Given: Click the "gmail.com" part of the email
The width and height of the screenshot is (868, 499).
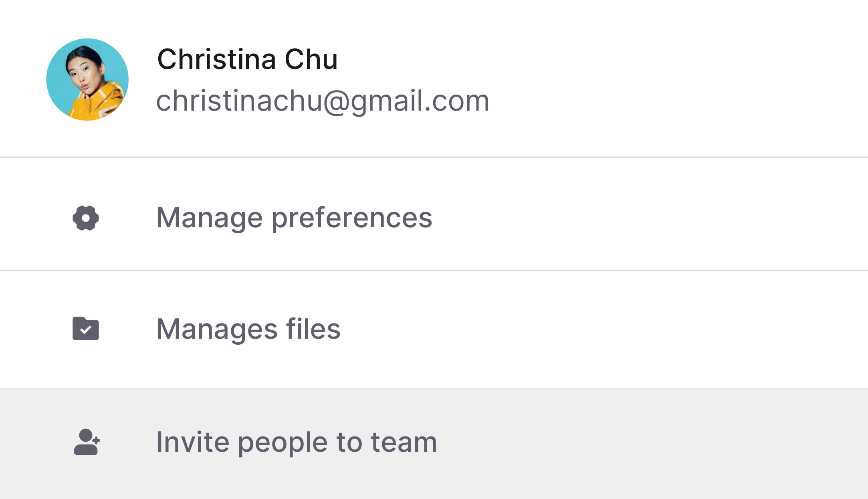Looking at the screenshot, I should click(420, 101).
